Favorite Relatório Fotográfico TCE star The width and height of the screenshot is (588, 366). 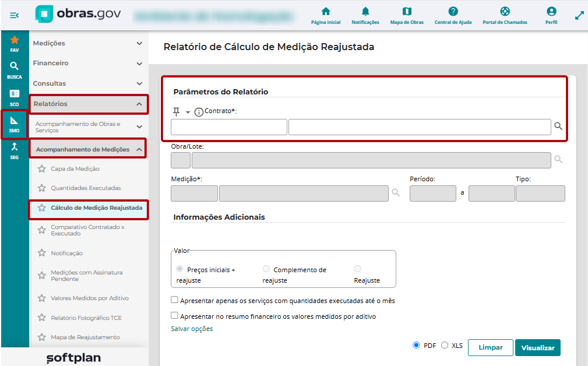(41, 318)
